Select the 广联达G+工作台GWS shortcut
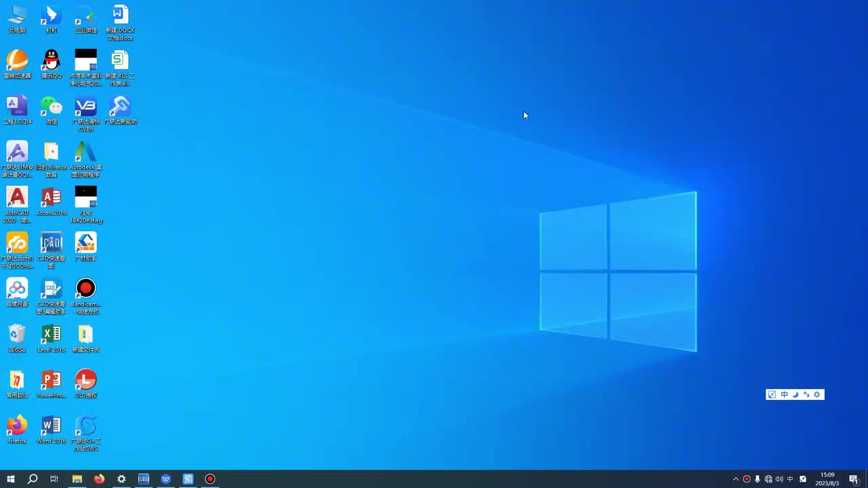The width and height of the screenshot is (868, 488). [86, 433]
